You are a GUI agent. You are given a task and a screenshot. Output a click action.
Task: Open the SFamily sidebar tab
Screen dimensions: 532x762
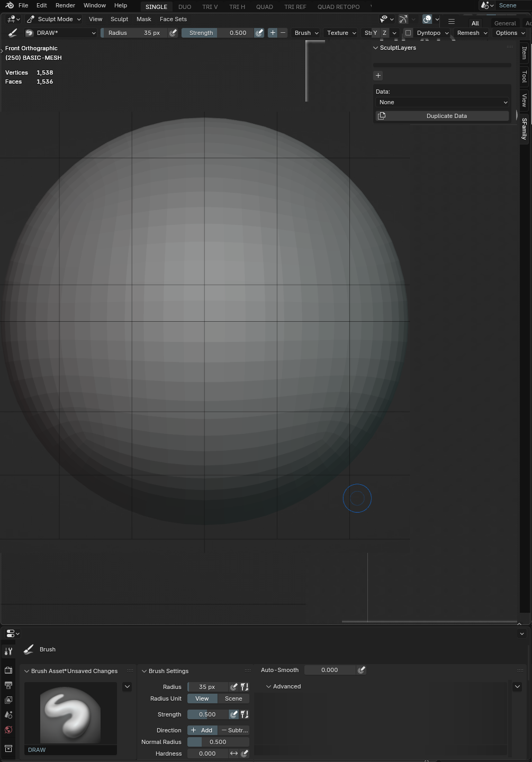[524, 129]
